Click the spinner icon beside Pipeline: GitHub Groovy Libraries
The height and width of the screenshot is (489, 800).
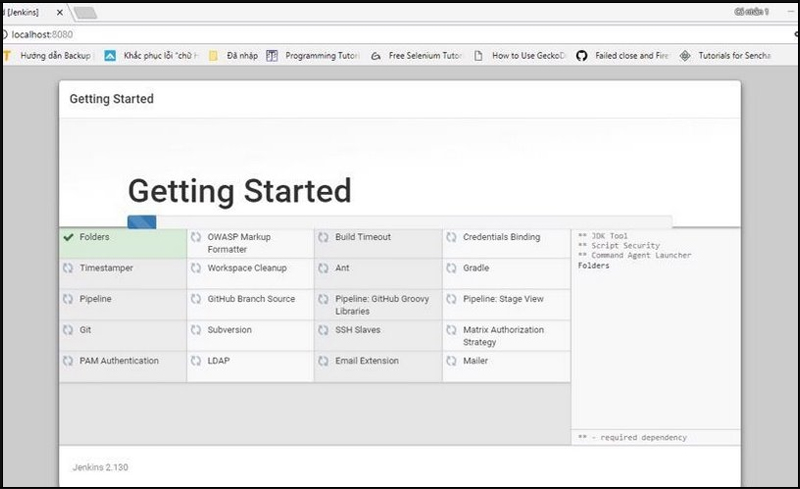323,299
